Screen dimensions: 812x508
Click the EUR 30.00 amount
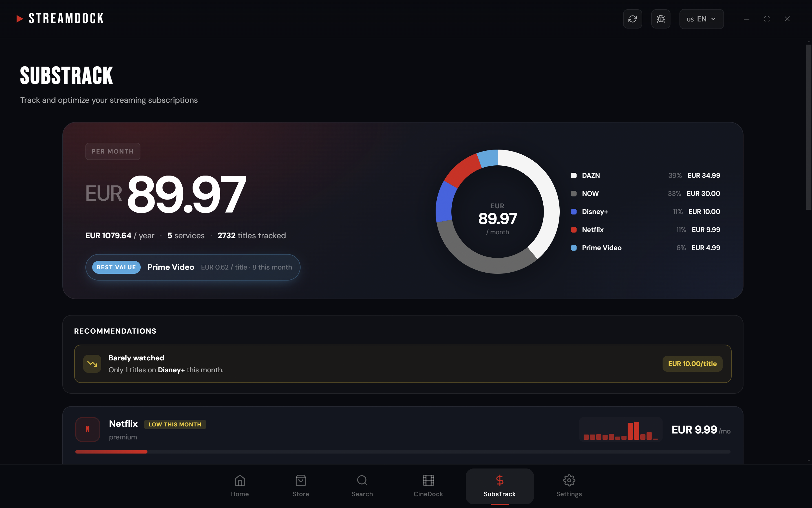tap(703, 194)
